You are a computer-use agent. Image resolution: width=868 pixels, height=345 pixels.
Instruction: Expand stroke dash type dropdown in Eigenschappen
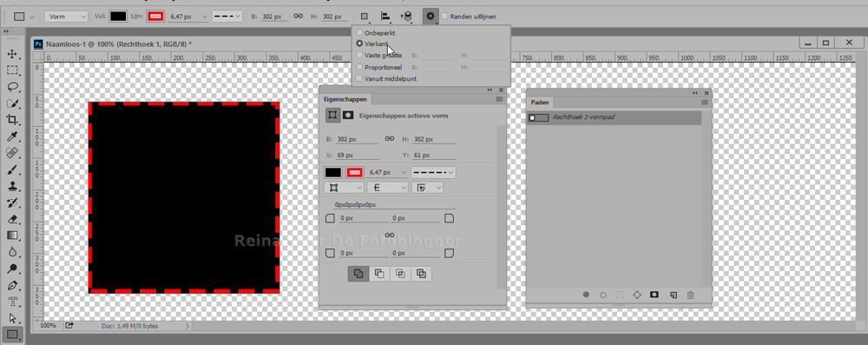coord(433,172)
